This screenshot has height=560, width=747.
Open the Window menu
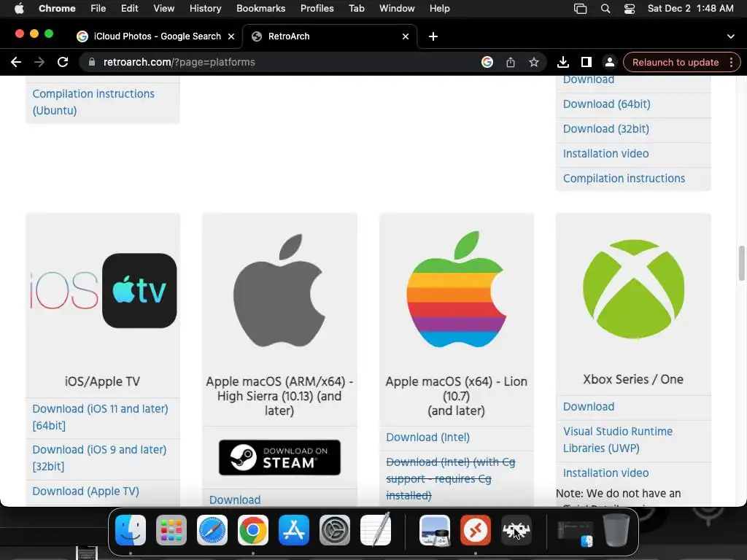click(x=397, y=9)
